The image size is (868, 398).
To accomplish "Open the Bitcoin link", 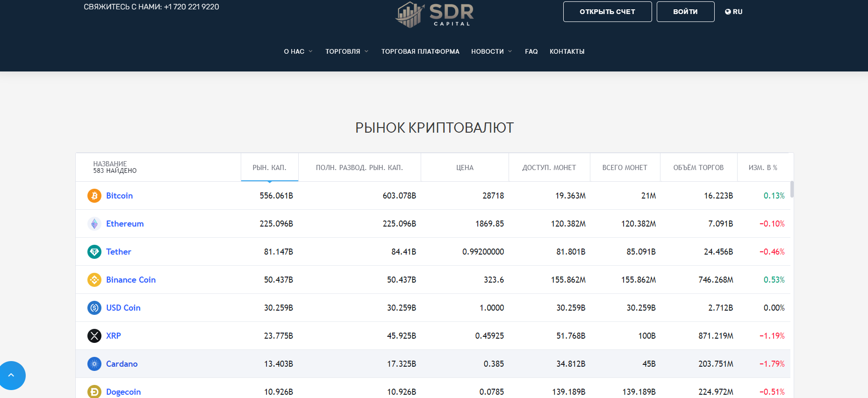I will click(119, 196).
